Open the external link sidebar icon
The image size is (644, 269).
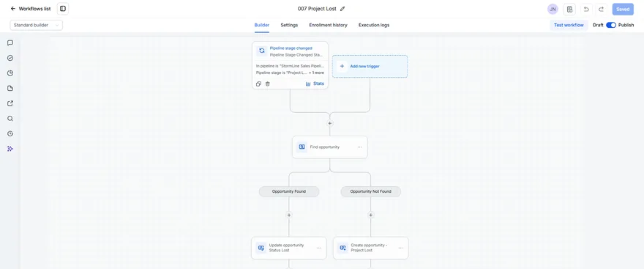tap(10, 103)
